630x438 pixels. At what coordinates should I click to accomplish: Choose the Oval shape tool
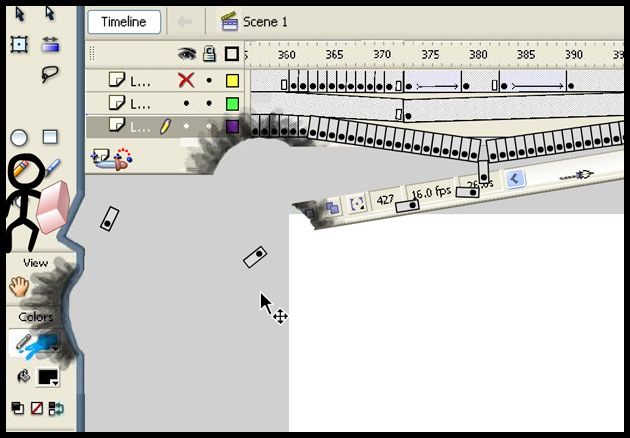point(19,138)
